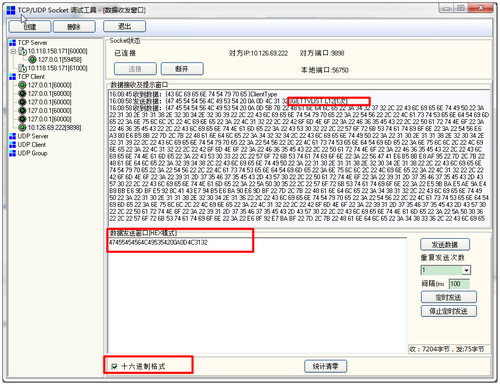Collapse the 10.118.158.171[60000] server tree node

pyautogui.click(x=13, y=51)
